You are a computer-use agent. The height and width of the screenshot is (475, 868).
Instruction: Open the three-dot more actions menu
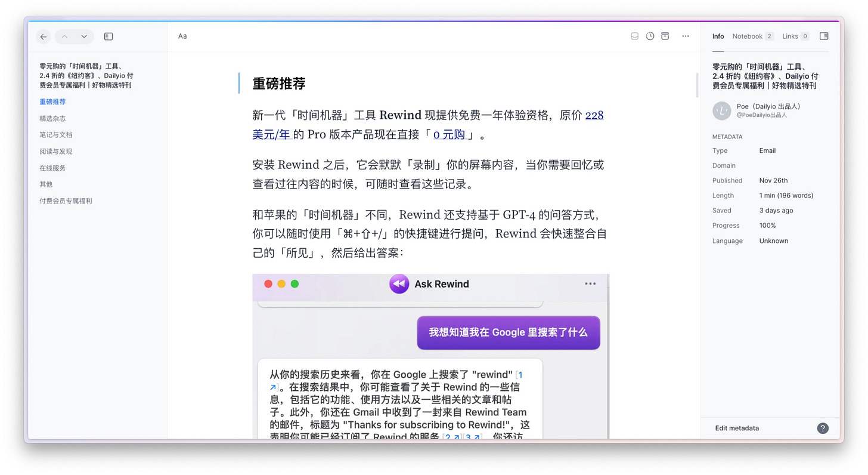(x=686, y=36)
